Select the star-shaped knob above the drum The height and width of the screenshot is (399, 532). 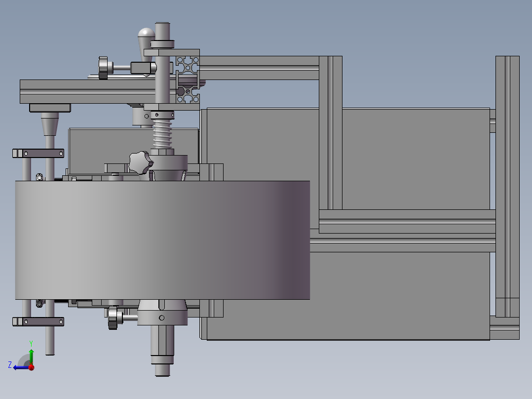[140, 163]
